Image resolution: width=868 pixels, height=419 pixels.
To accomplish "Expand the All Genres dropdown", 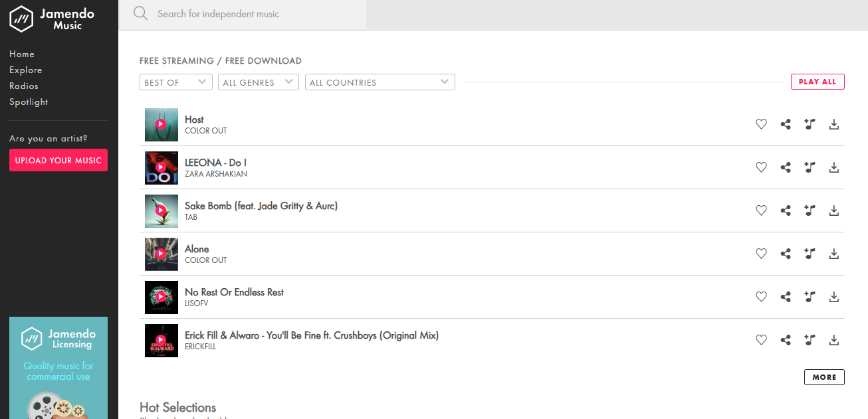I will point(257,82).
